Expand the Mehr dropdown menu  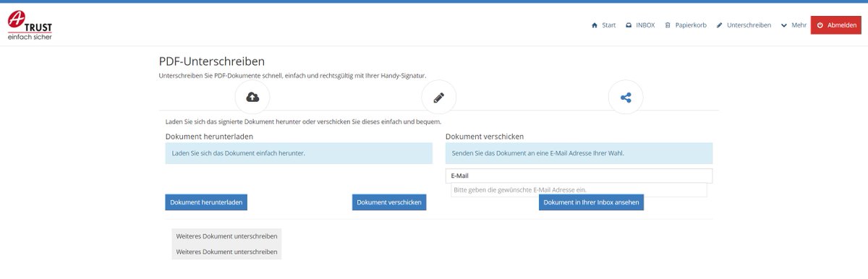793,25
